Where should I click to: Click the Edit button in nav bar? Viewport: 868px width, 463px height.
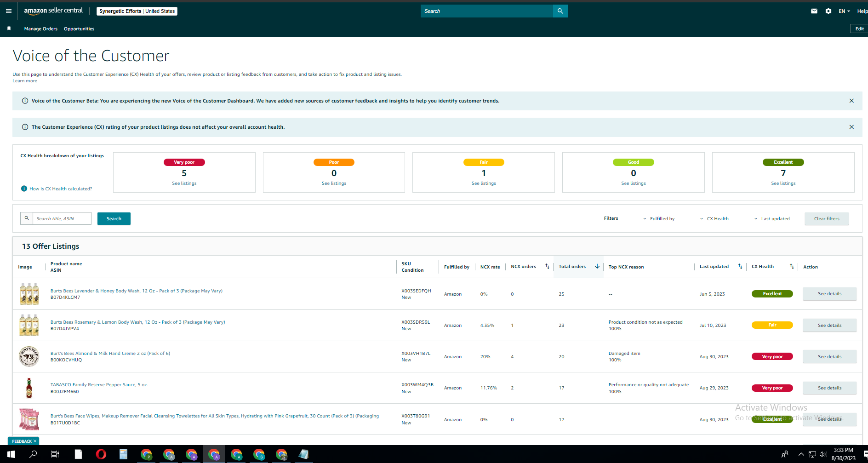(x=859, y=29)
